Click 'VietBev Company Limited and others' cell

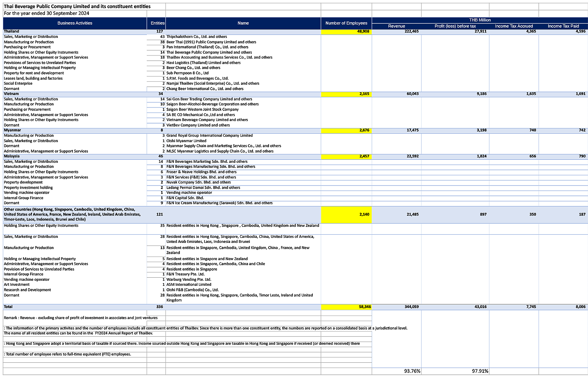click(x=198, y=125)
